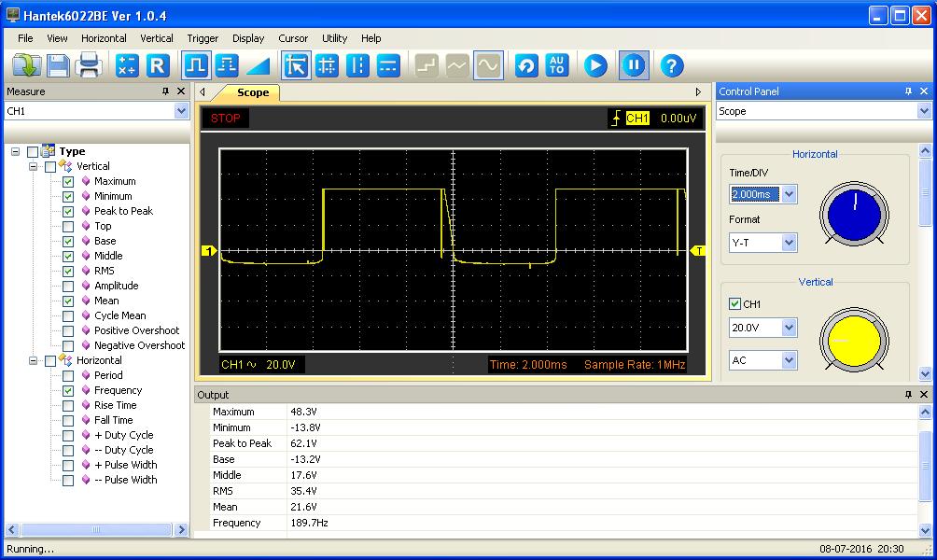Pin the Measure panel

pyautogui.click(x=165, y=91)
